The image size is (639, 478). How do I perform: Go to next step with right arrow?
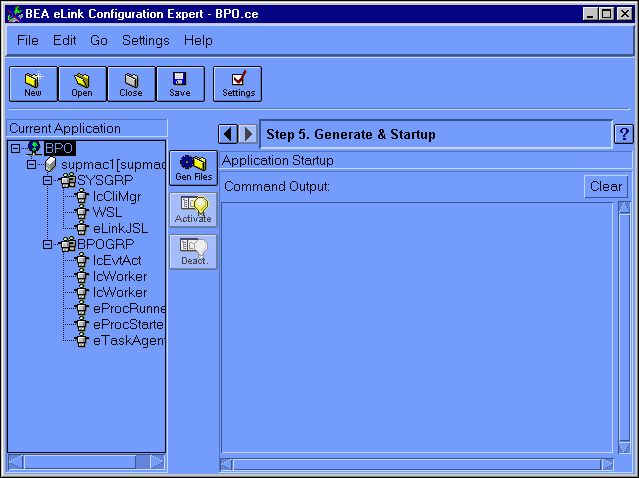click(x=248, y=134)
